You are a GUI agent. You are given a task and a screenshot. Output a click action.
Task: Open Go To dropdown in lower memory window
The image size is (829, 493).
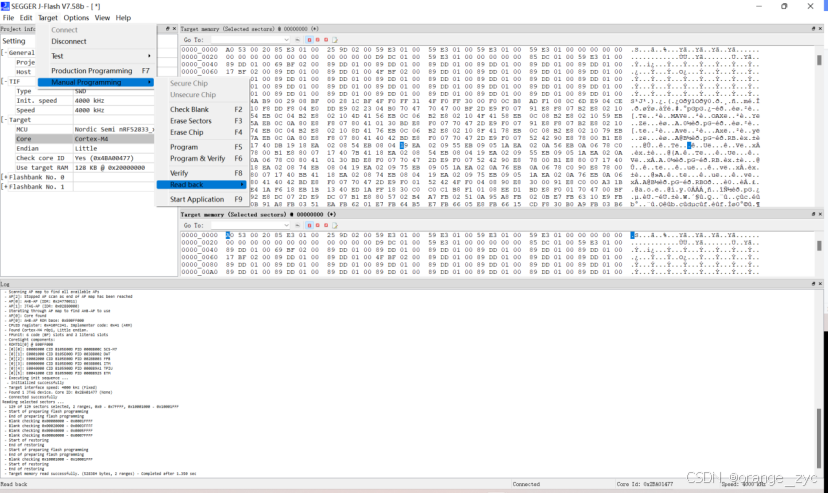click(286, 225)
